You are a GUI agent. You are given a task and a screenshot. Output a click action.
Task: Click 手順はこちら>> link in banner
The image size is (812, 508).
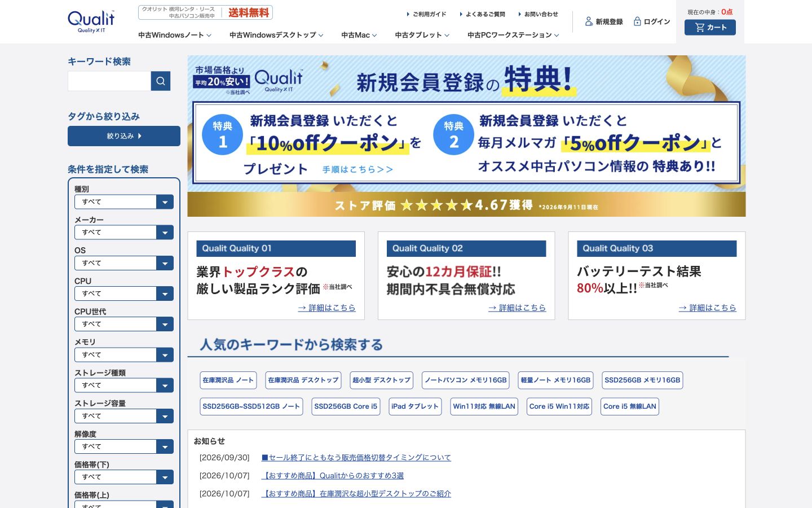click(358, 169)
